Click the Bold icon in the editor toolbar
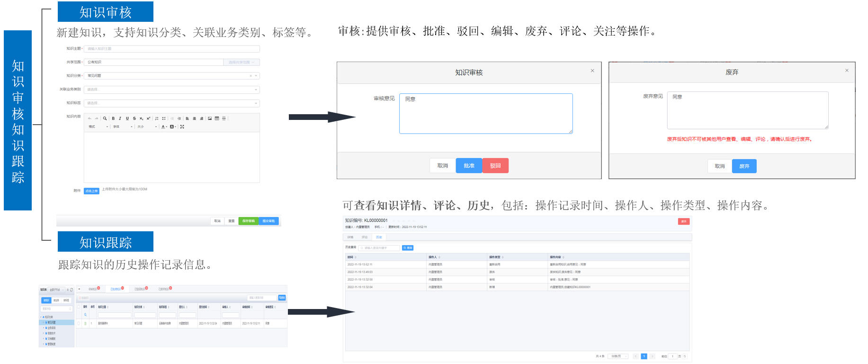This screenshot has width=868, height=364. click(x=113, y=118)
